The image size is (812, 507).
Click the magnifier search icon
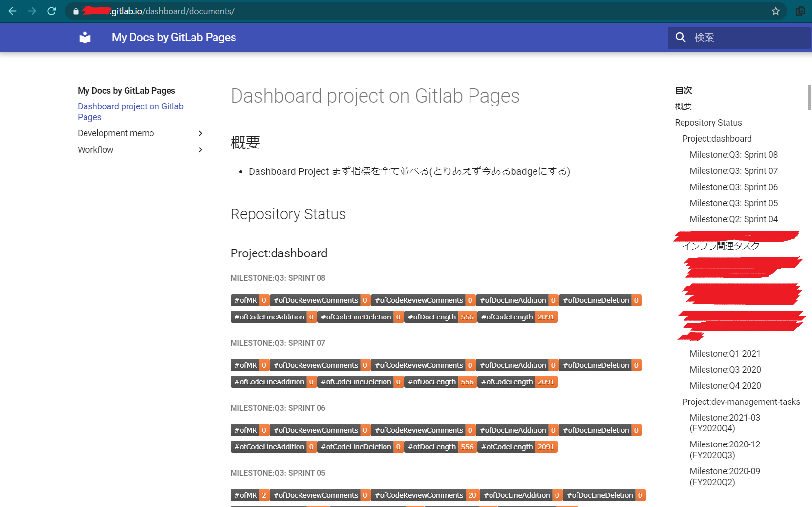(681, 38)
